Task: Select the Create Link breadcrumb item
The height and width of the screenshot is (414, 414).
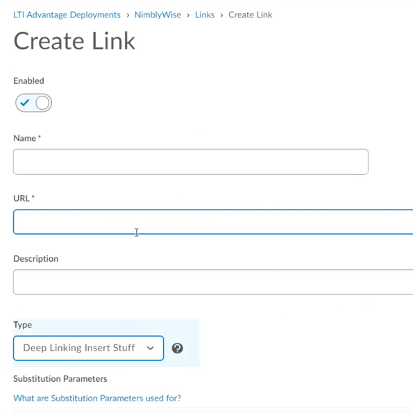Action: [250, 15]
